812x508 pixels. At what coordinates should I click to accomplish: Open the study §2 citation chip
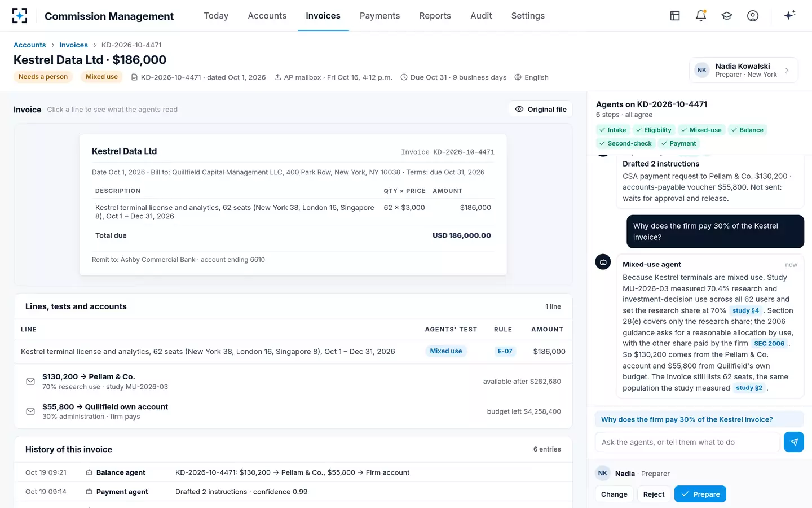point(749,388)
